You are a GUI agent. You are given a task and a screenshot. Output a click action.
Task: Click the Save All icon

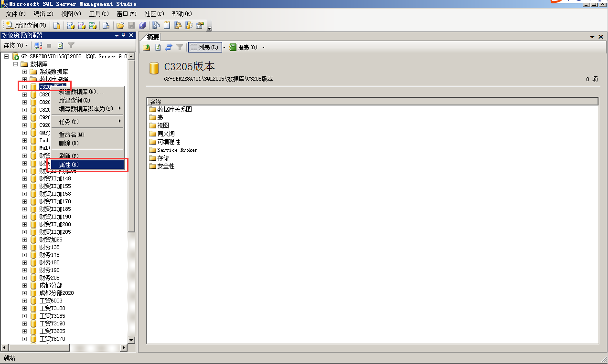pyautogui.click(x=142, y=25)
